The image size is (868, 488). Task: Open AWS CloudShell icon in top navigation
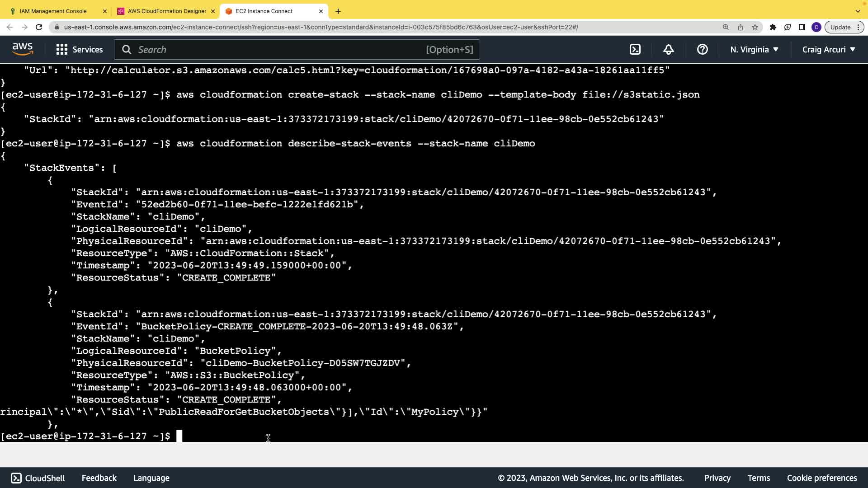635,50
